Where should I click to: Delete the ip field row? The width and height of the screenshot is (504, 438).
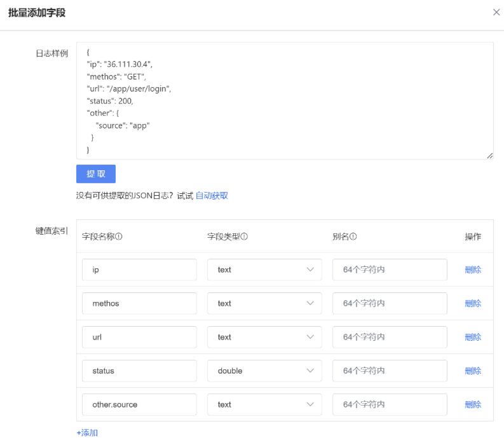[473, 270]
